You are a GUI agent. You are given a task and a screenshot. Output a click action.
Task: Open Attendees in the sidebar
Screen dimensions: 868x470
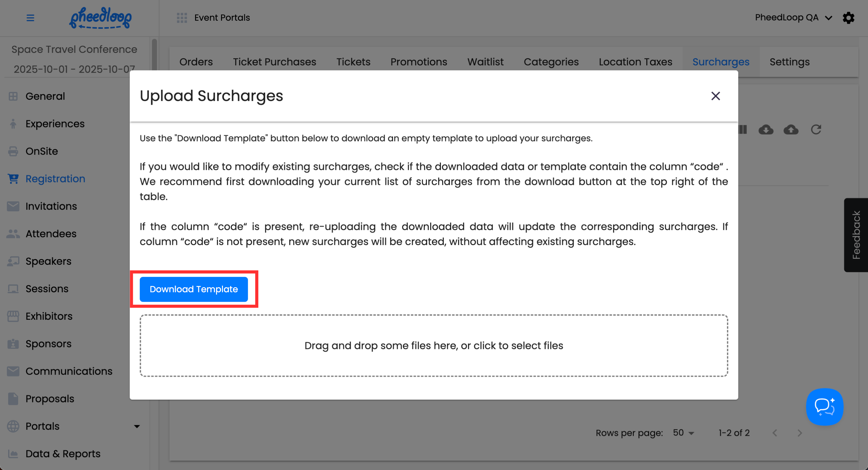(x=51, y=234)
